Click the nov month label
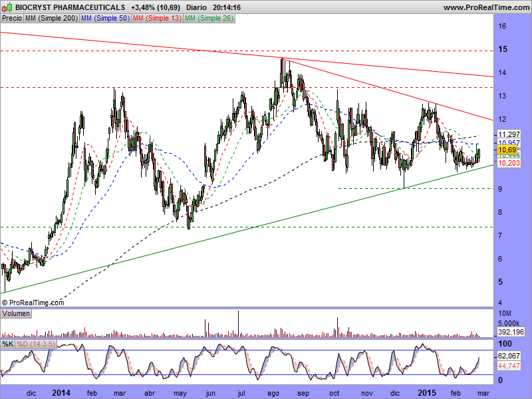The image size is (532, 399). (367, 393)
